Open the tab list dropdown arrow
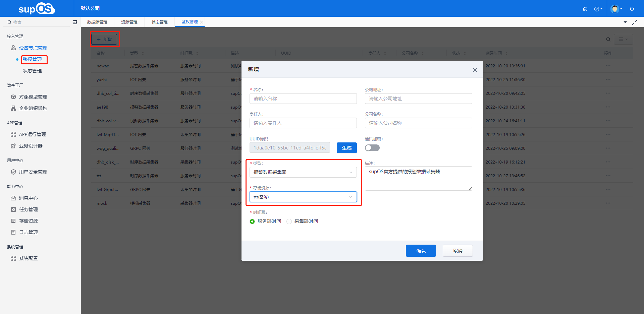The width and height of the screenshot is (644, 314). pos(625,22)
